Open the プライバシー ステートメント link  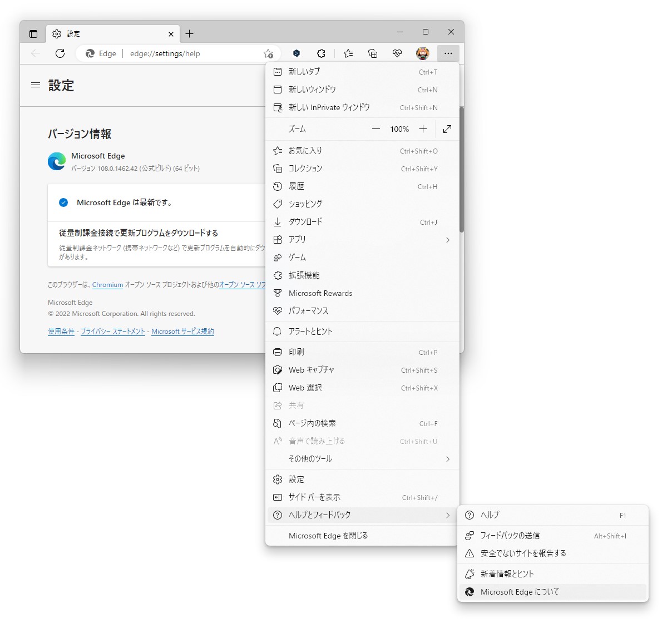112,332
